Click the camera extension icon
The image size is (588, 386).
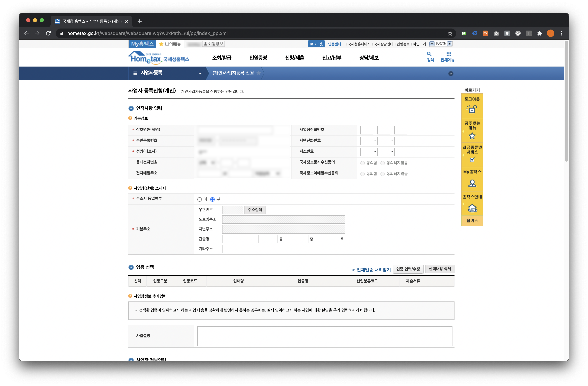[496, 33]
